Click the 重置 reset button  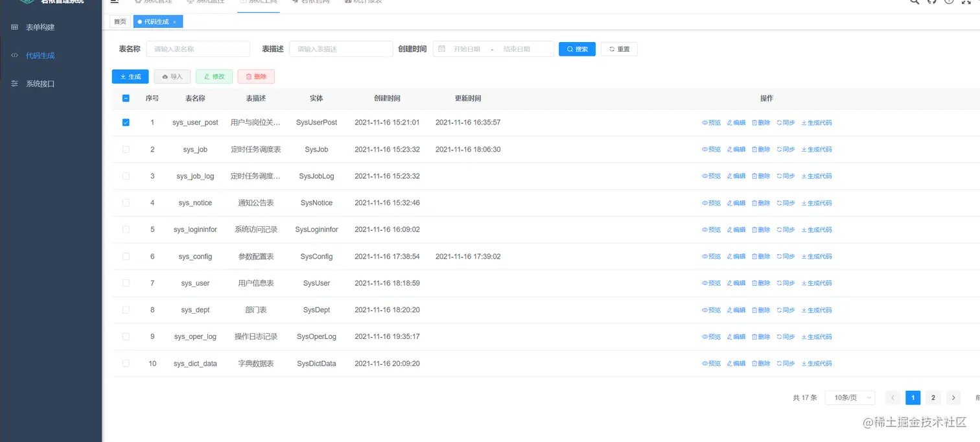coord(619,49)
